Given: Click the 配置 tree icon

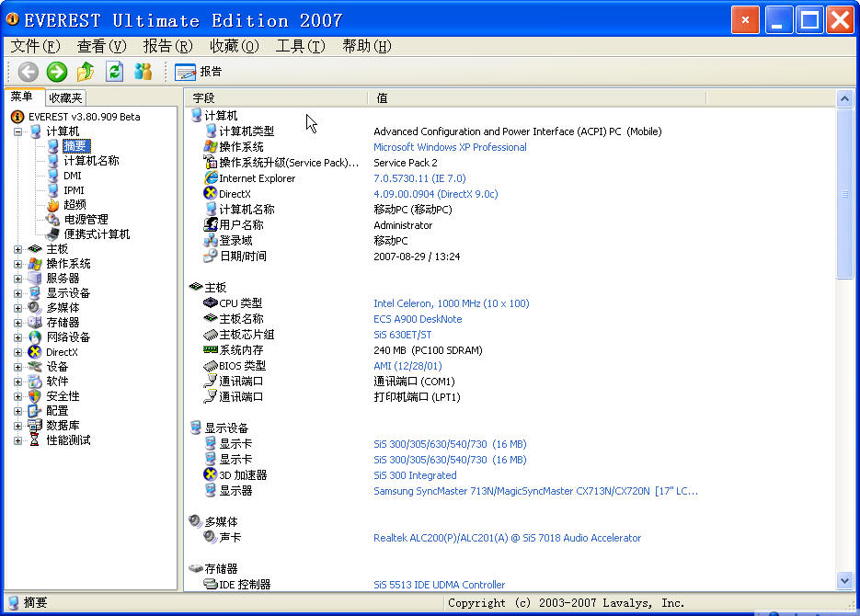Looking at the screenshot, I should pos(35,411).
